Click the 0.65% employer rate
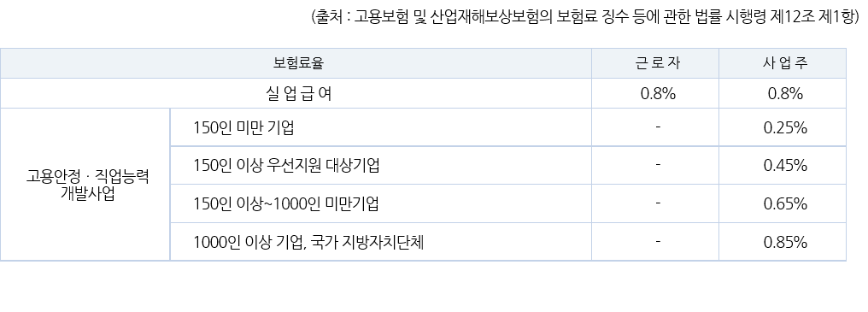Image resolution: width=868 pixels, height=312 pixels. pyautogui.click(x=785, y=204)
